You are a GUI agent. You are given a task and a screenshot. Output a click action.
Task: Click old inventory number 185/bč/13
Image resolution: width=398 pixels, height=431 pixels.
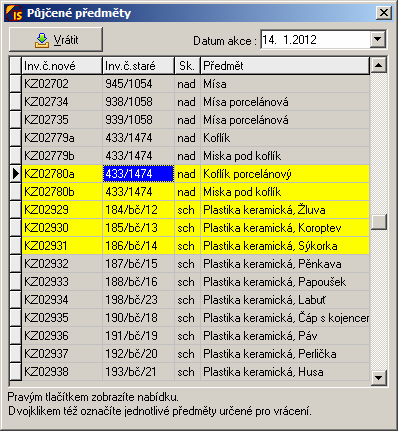pyautogui.click(x=138, y=228)
